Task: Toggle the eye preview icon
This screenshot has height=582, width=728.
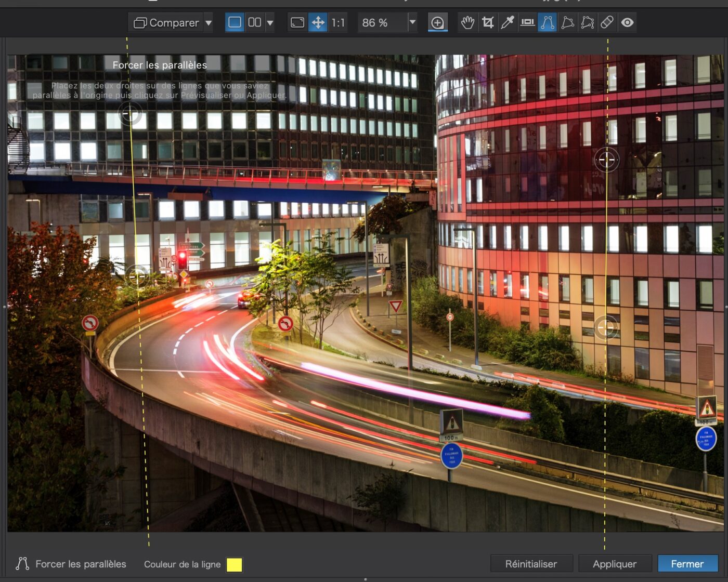Action: (x=627, y=23)
